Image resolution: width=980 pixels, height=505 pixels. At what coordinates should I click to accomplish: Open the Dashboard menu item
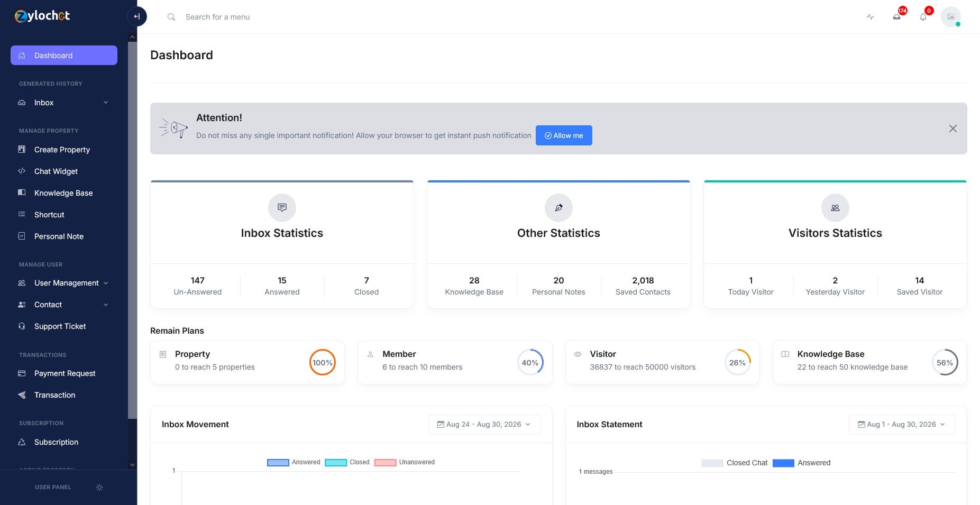pyautogui.click(x=64, y=56)
